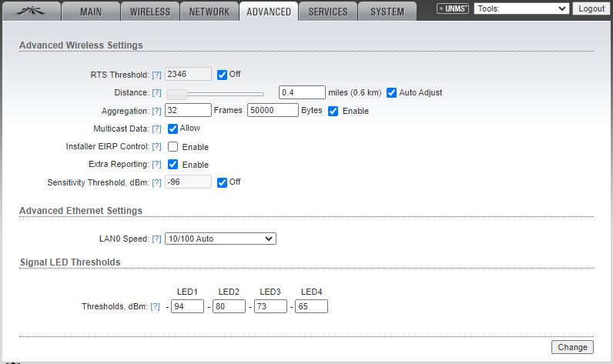
Task: Click the Distance slider handle
Action: point(177,94)
